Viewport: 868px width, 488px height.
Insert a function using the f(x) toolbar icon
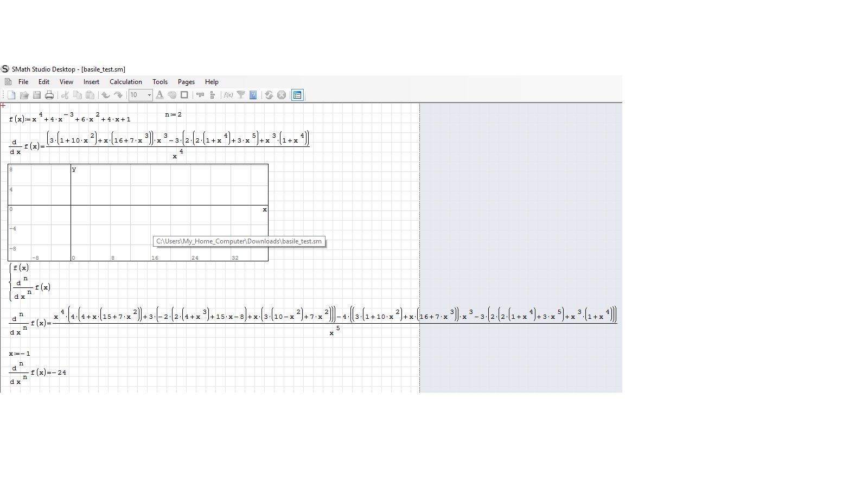pyautogui.click(x=227, y=95)
